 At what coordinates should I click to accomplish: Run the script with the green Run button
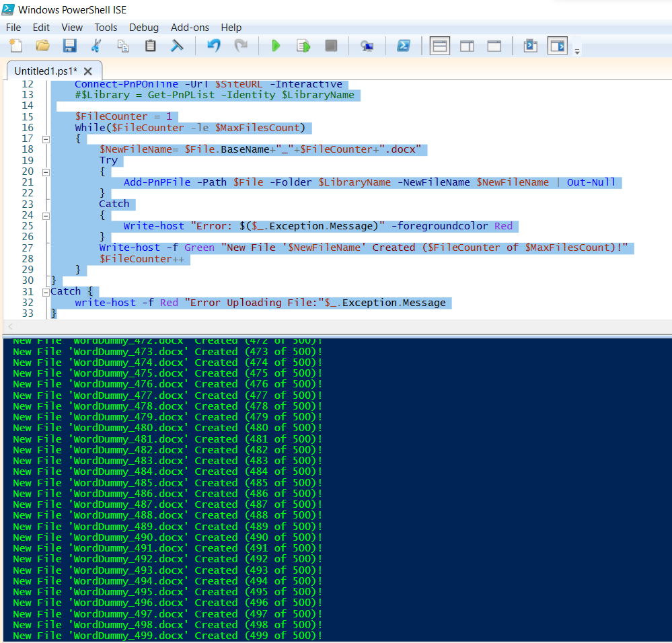[x=276, y=45]
